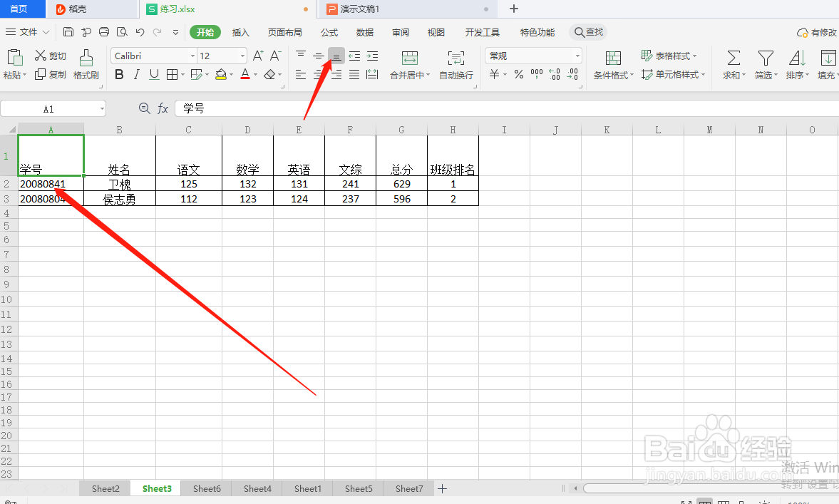Open the 数据 ribbon tab
Screen dimensions: 839x504
(365, 33)
